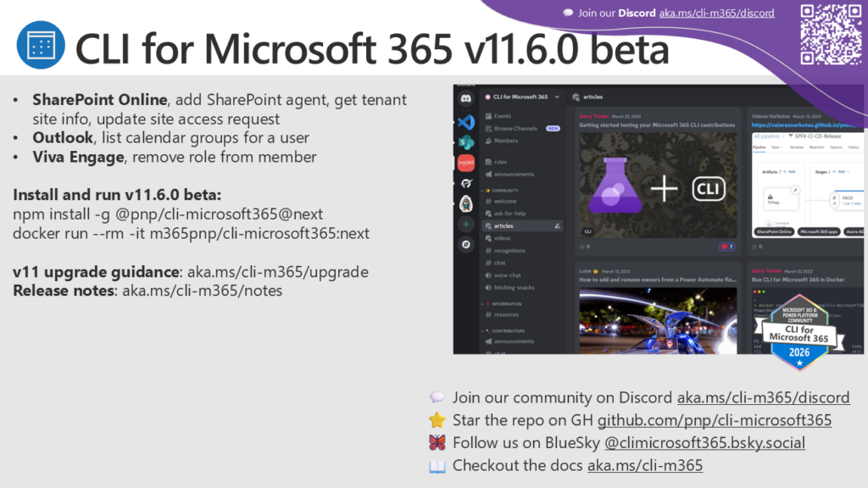The height and width of the screenshot is (488, 868).
Task: Open the night car Power Automate article thumbnail
Action: pos(658,320)
